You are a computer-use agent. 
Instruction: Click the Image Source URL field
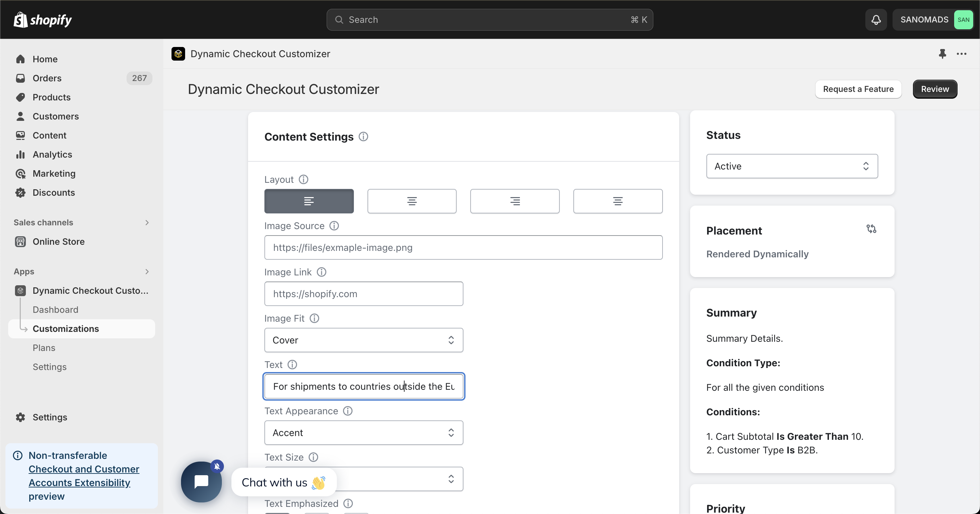(x=463, y=248)
